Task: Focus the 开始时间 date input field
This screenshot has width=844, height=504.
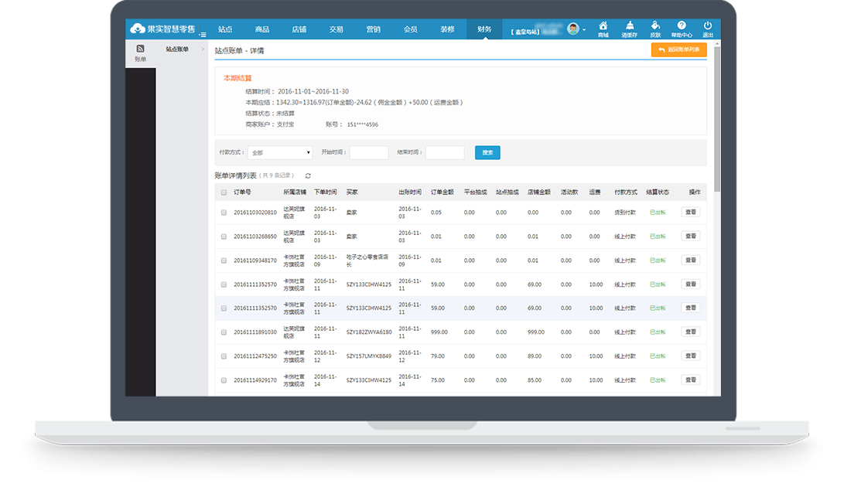Action: tap(368, 153)
